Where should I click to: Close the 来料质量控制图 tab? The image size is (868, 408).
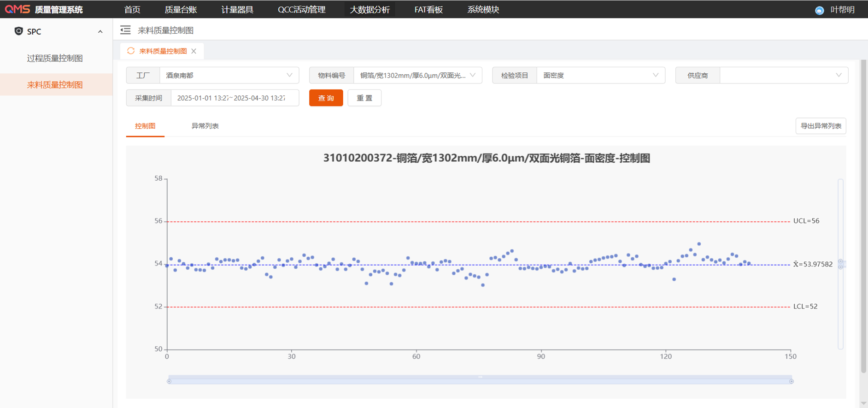point(194,51)
